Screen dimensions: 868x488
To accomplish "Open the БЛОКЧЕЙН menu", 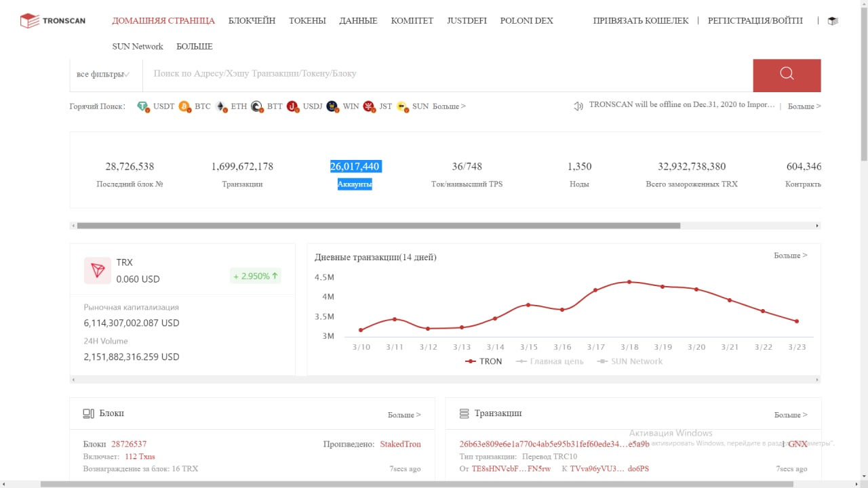I will click(x=252, y=21).
